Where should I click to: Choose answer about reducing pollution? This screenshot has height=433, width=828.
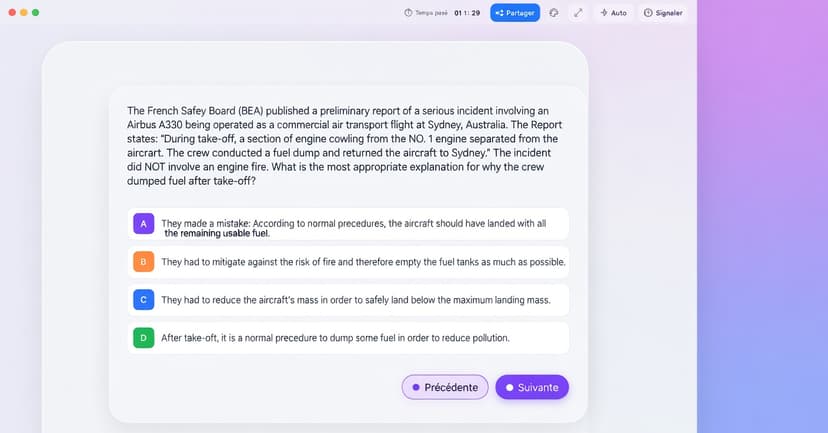click(335, 337)
